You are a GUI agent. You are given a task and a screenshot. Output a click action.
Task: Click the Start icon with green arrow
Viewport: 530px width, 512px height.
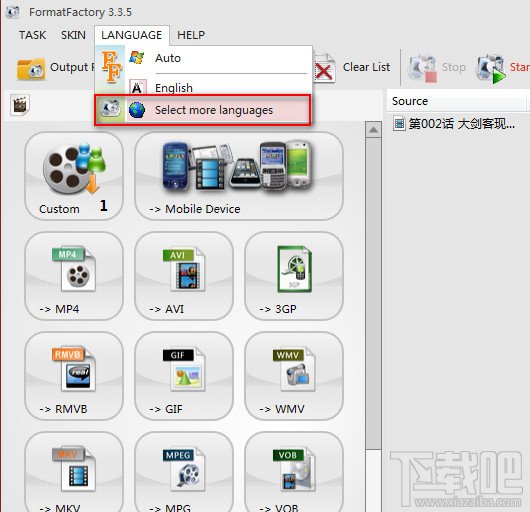490,69
